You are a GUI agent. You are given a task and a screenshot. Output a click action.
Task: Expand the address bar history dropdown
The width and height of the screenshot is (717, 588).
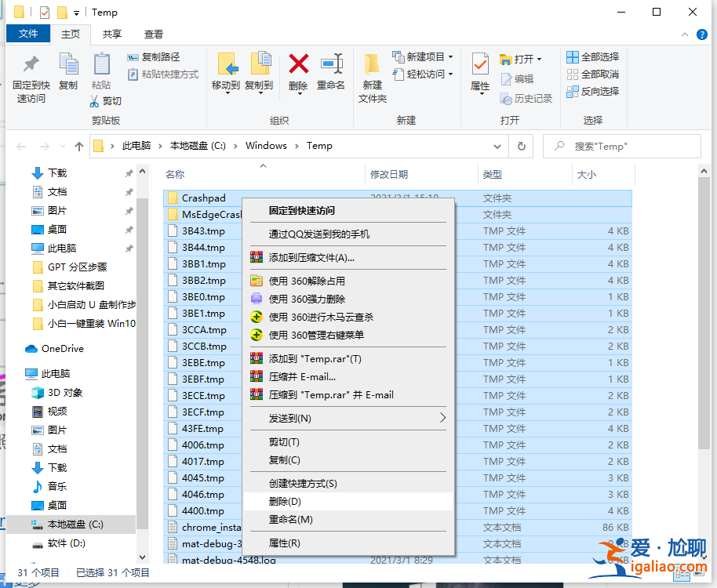coord(497,146)
